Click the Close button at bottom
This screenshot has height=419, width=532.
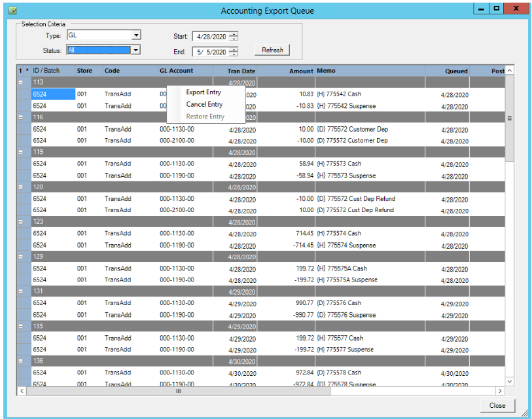click(497, 405)
